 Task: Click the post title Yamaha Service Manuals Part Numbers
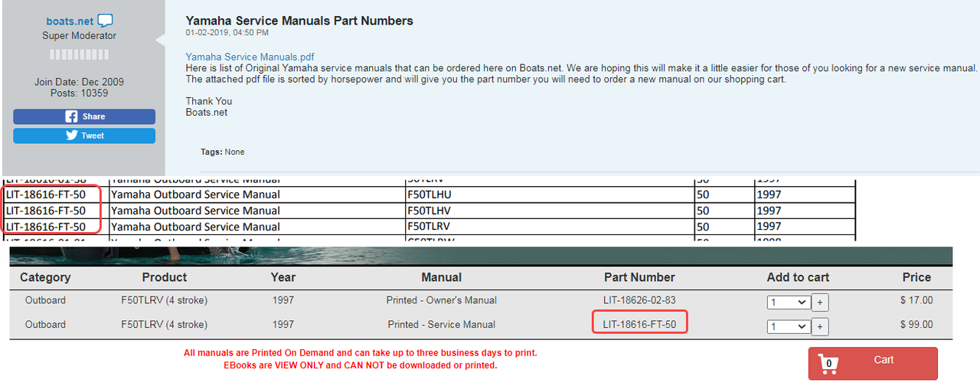tap(299, 21)
